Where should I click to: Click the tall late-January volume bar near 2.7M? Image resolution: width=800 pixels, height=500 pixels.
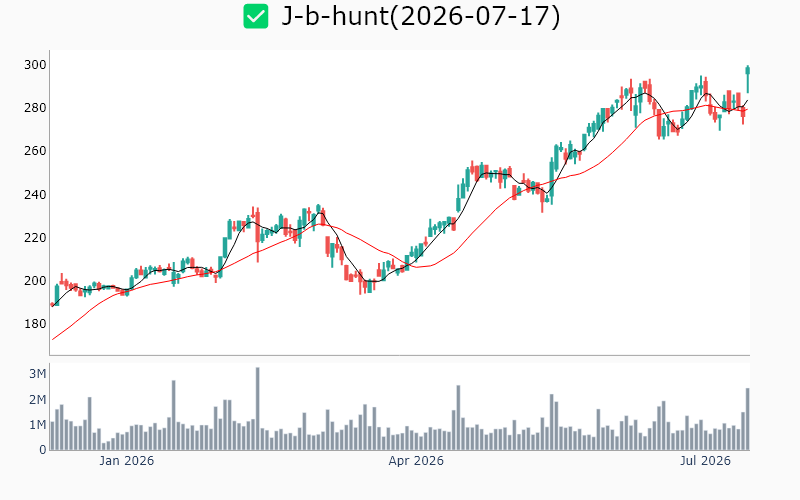[173, 415]
